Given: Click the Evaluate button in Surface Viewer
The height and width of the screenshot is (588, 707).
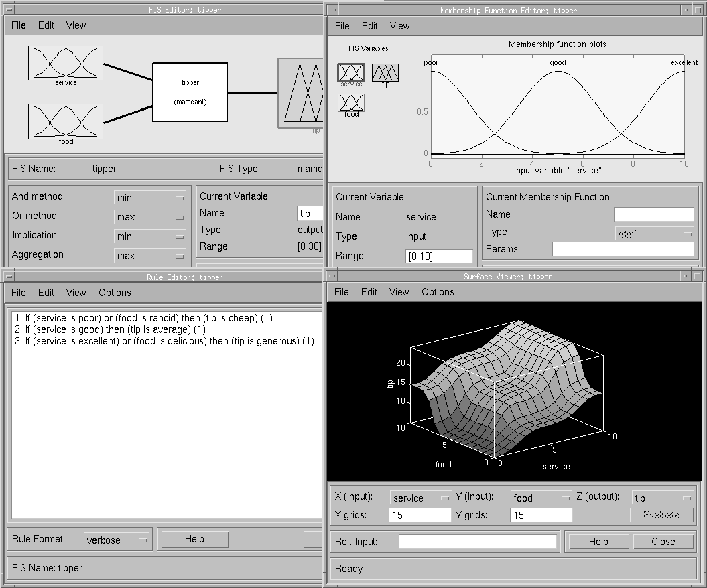Looking at the screenshot, I should coord(661,515).
